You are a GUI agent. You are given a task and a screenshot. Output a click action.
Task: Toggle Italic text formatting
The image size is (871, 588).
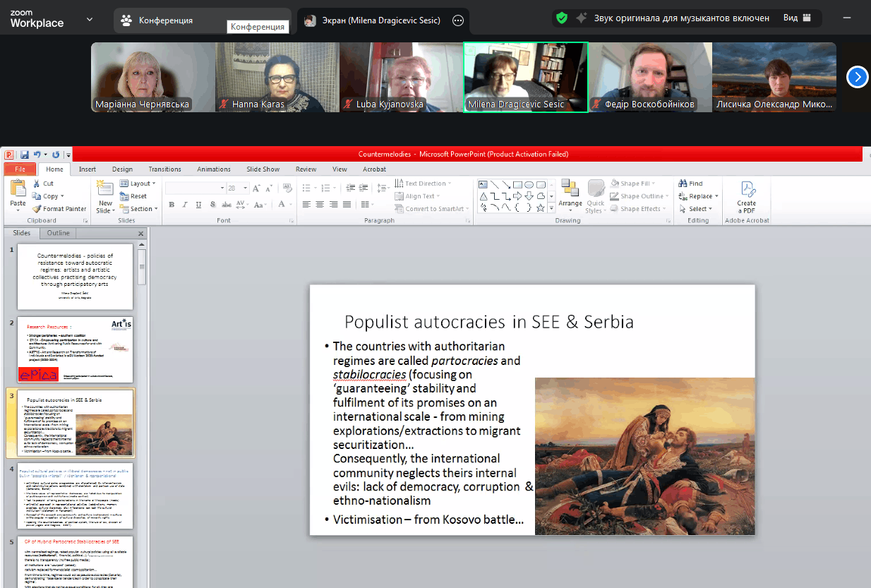[x=185, y=205]
